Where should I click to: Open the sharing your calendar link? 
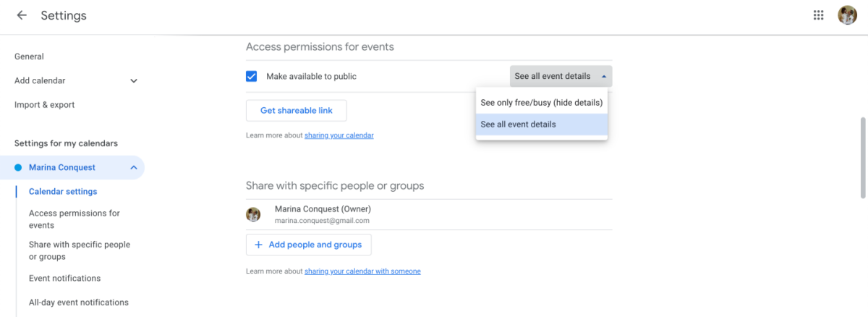[x=339, y=135]
